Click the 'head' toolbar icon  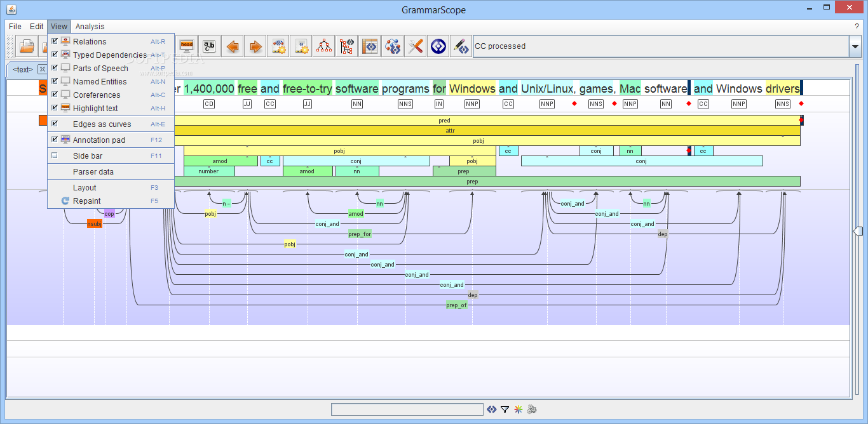(x=186, y=46)
